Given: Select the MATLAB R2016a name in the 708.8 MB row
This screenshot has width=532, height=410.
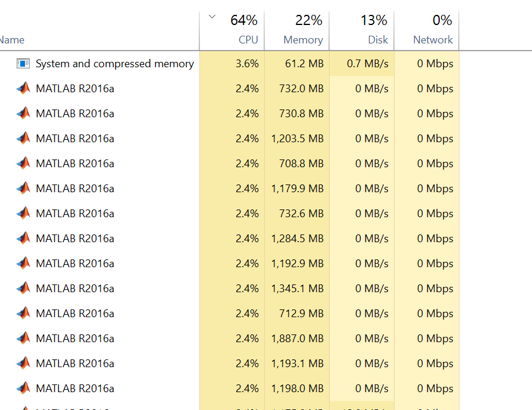Looking at the screenshot, I should coord(75,164).
